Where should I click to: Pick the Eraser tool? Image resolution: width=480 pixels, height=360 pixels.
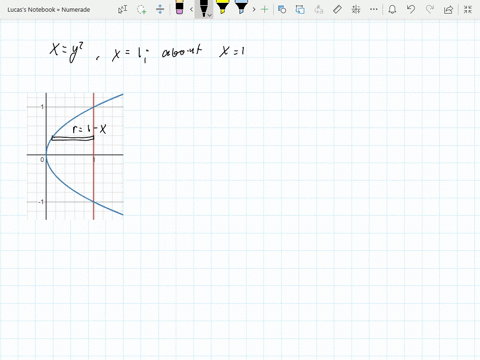pyautogui.click(x=179, y=8)
